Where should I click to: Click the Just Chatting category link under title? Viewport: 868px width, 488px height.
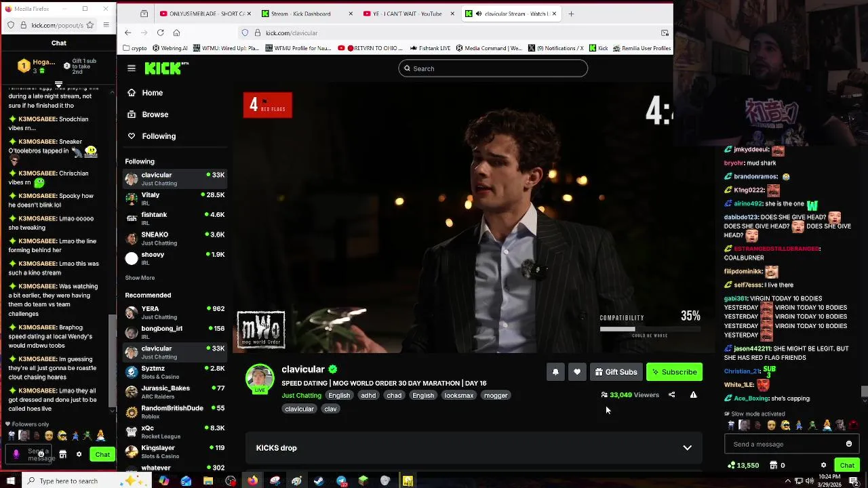(x=301, y=395)
